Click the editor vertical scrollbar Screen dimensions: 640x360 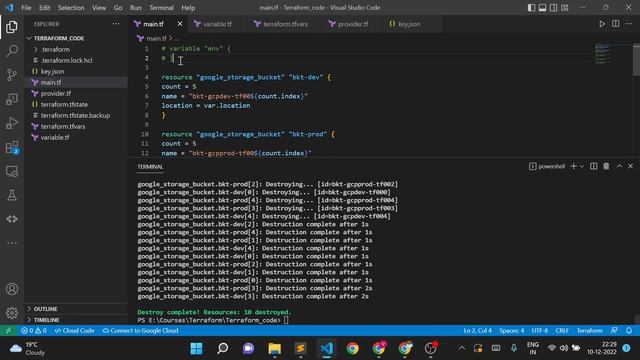coord(636,60)
